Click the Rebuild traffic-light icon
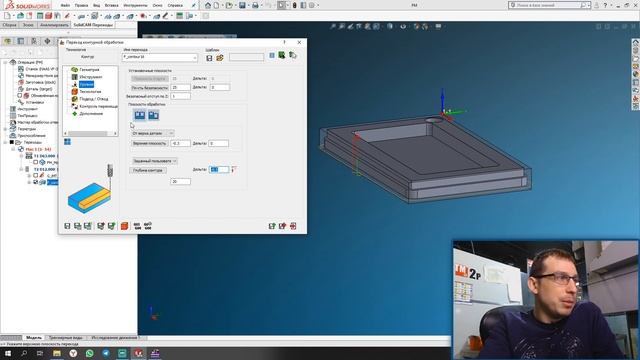 tap(294, 5)
